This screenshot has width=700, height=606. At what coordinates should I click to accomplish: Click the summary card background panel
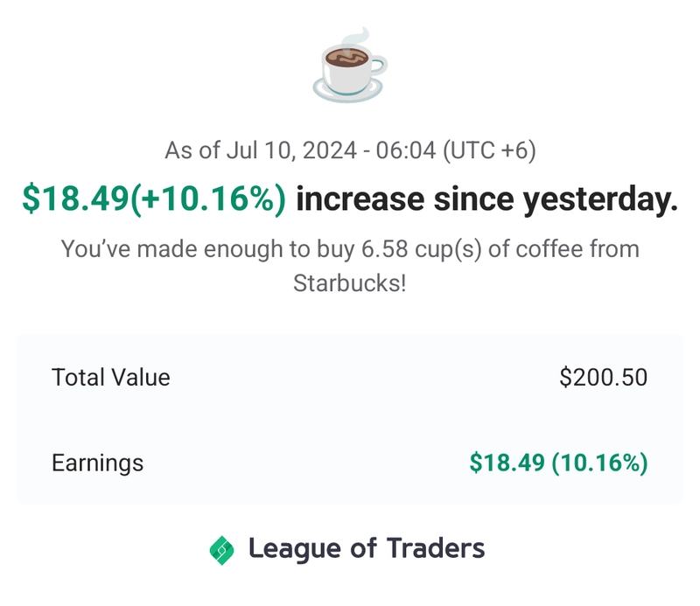350,420
